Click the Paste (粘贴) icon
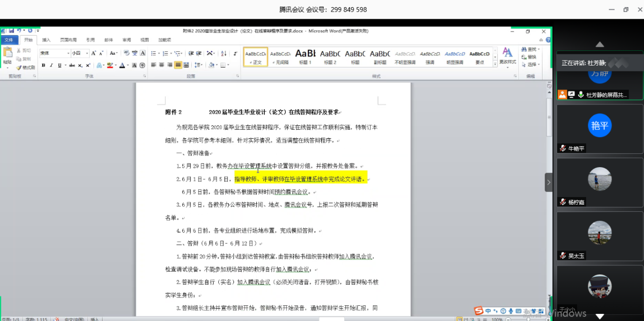This screenshot has width=644, height=321. pyautogui.click(x=8, y=52)
